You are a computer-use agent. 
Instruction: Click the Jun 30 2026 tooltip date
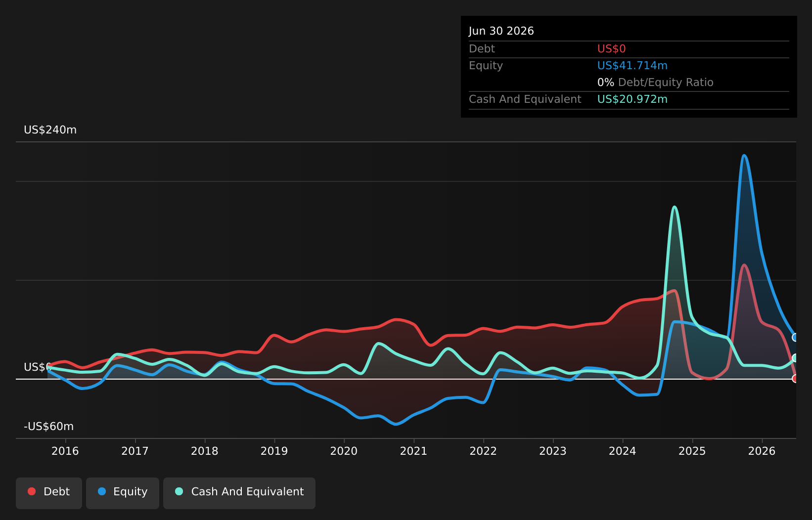tap(501, 31)
